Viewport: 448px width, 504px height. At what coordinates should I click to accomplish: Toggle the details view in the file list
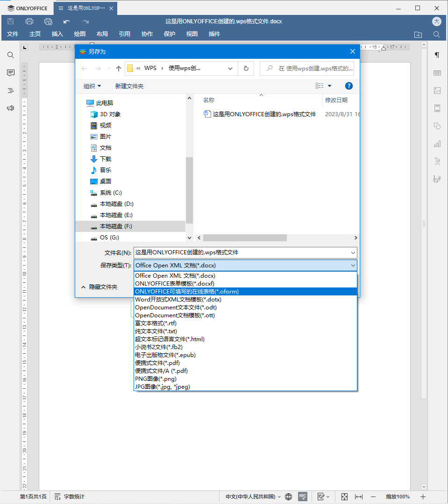pyautogui.click(x=320, y=85)
